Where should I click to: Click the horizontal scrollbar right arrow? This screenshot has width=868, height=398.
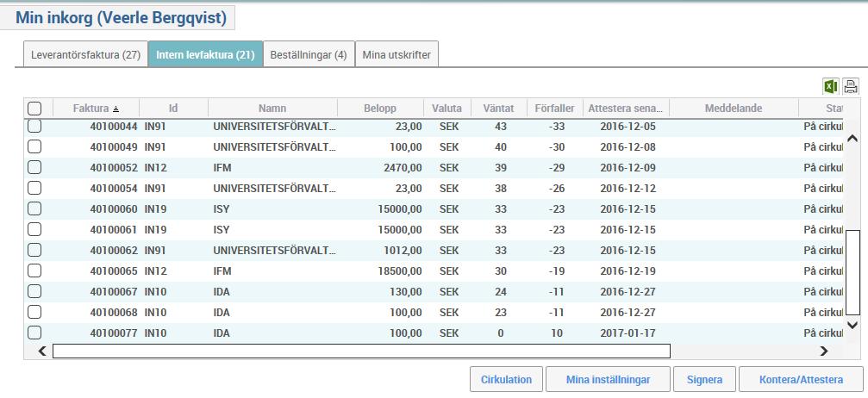(824, 351)
